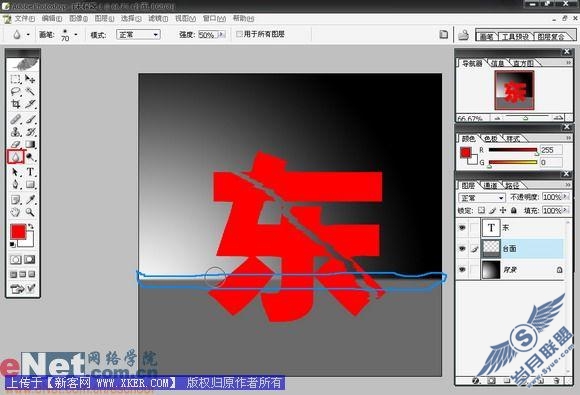Click the foreground color swatch in toolbox
The width and height of the screenshot is (580, 395).
click(x=18, y=232)
